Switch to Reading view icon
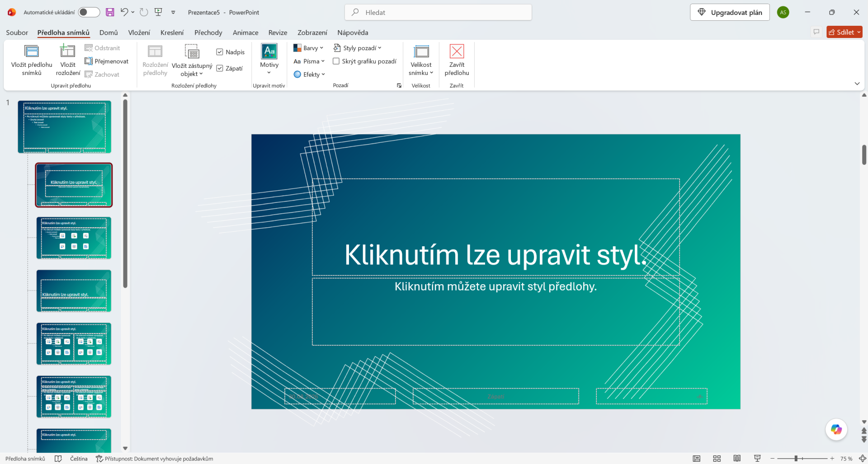Viewport: 868px width, 464px height. click(x=737, y=459)
